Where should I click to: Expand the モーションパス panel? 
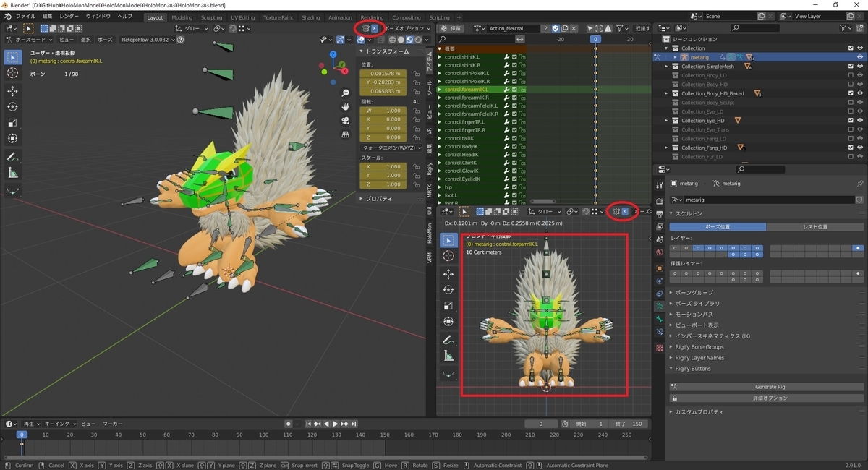(x=672, y=315)
